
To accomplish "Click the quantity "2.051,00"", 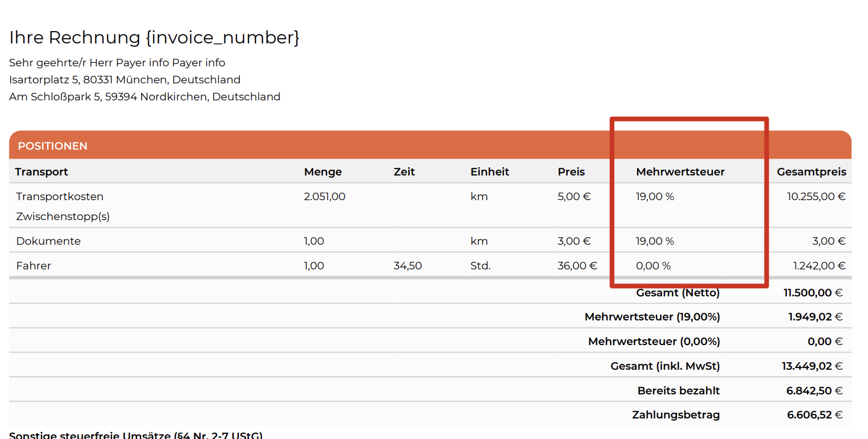I will (x=325, y=197).
